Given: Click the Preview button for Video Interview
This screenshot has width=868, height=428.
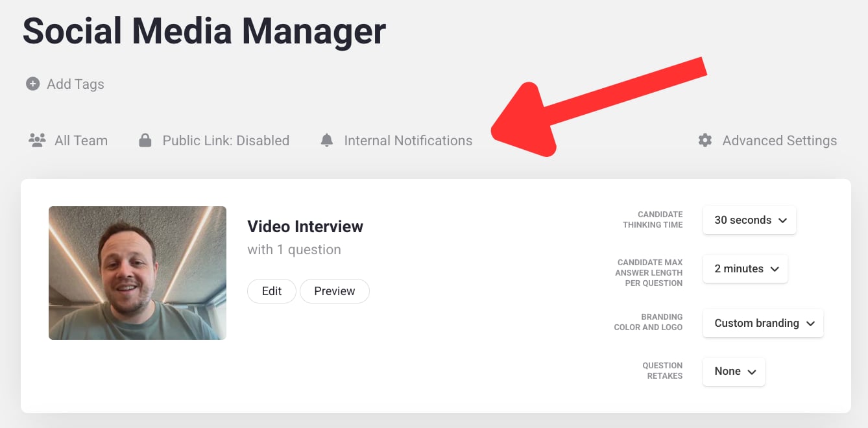Looking at the screenshot, I should point(335,291).
